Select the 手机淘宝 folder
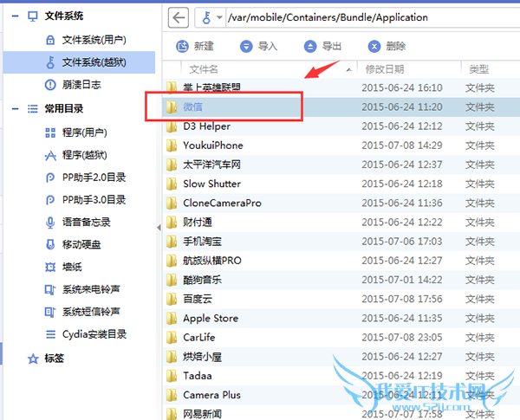520x420 pixels. (x=341, y=242)
